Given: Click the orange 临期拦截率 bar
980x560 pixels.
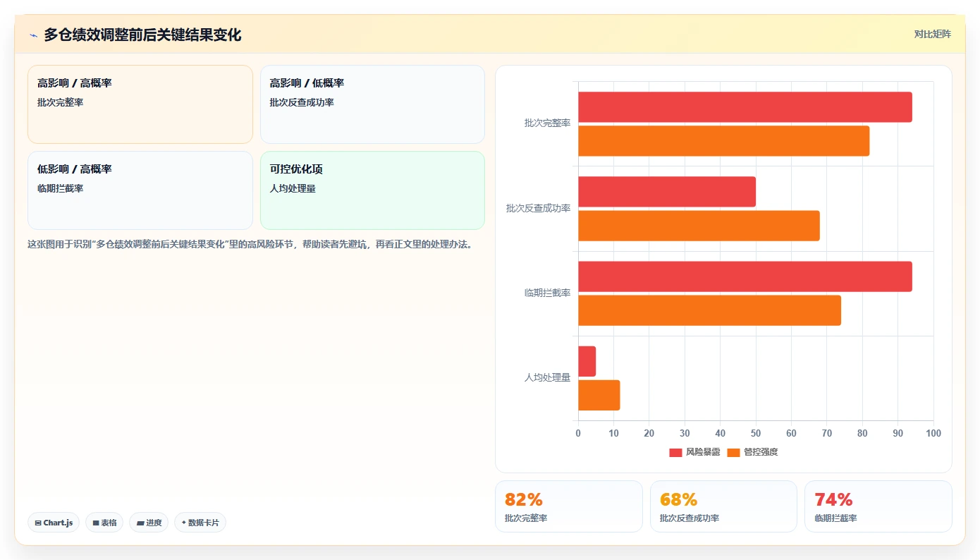Looking at the screenshot, I should coord(710,310).
